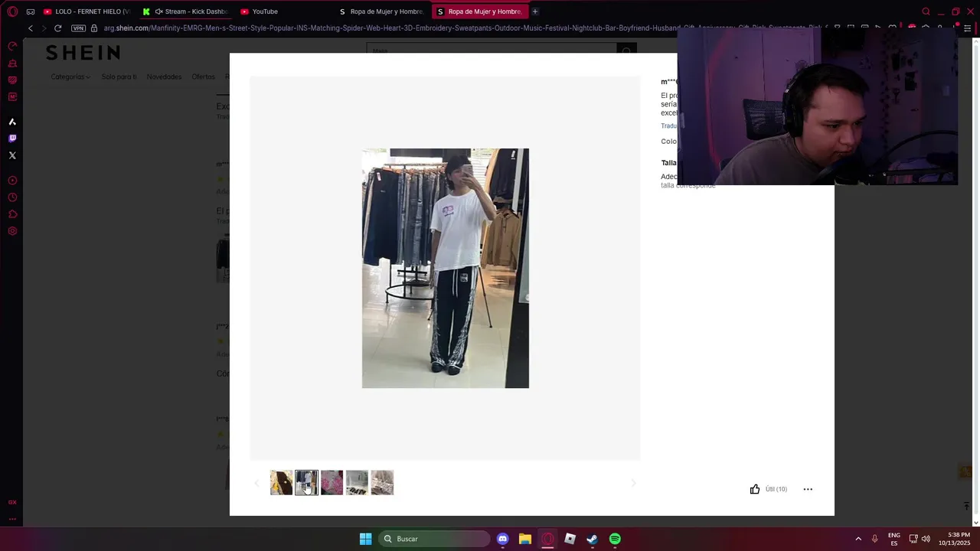Open browsing history clock icon
Image resolution: width=980 pixels, height=551 pixels.
click(12, 197)
